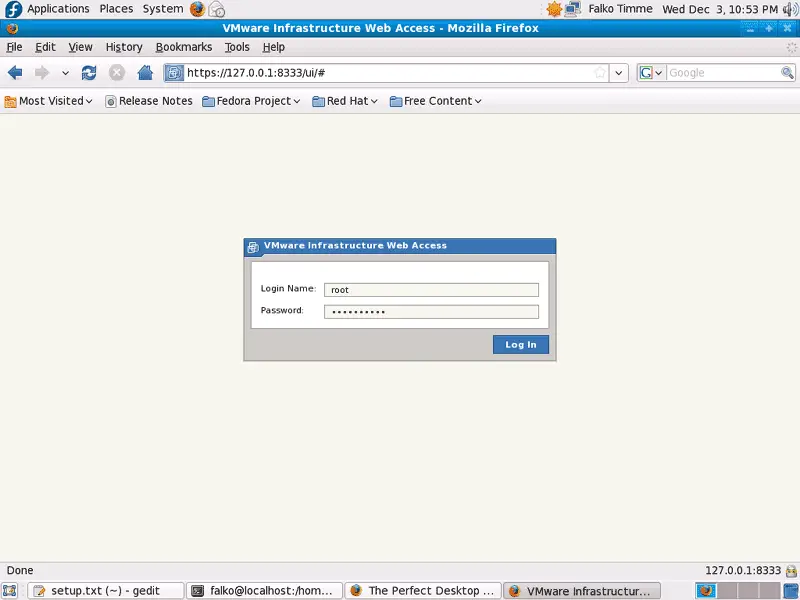Image resolution: width=800 pixels, height=600 pixels.
Task: Open the History menu
Action: [x=123, y=47]
